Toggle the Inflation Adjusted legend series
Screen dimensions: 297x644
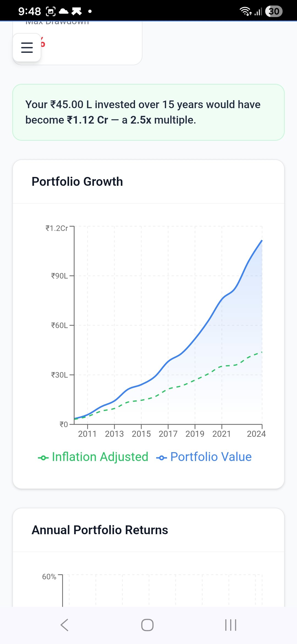tap(100, 457)
